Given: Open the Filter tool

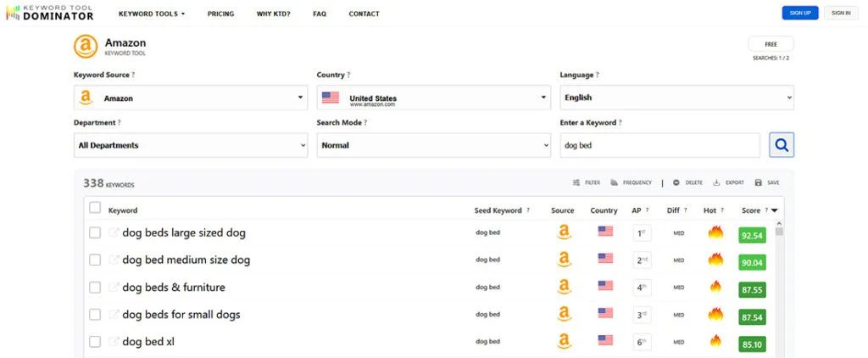Looking at the screenshot, I should pos(587,182).
